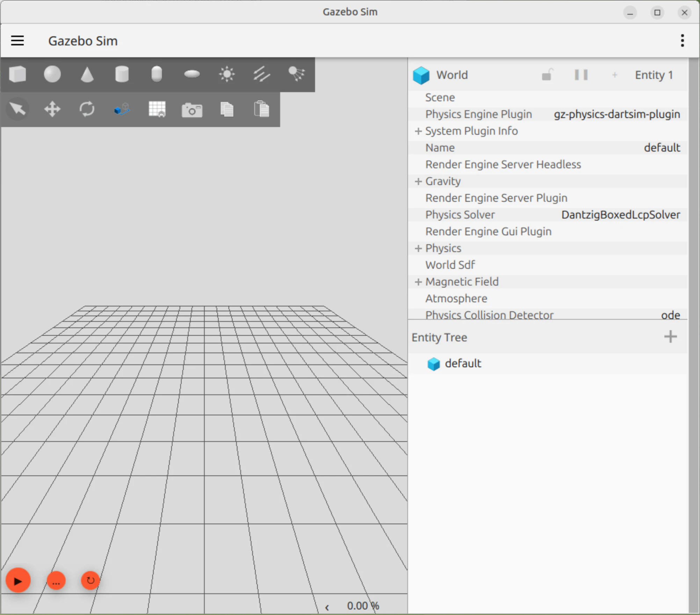Collapse the stats panel with the chevron
This screenshot has height=615, width=700.
click(x=327, y=607)
